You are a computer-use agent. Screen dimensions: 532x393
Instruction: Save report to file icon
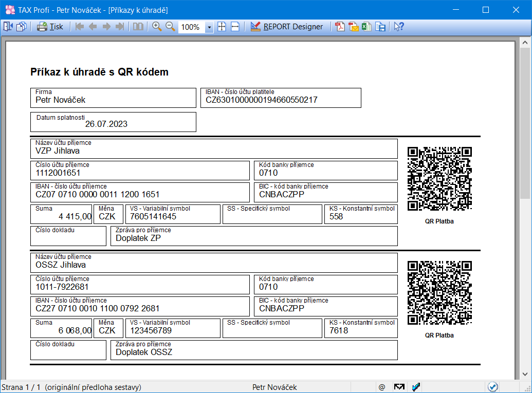[380, 26]
